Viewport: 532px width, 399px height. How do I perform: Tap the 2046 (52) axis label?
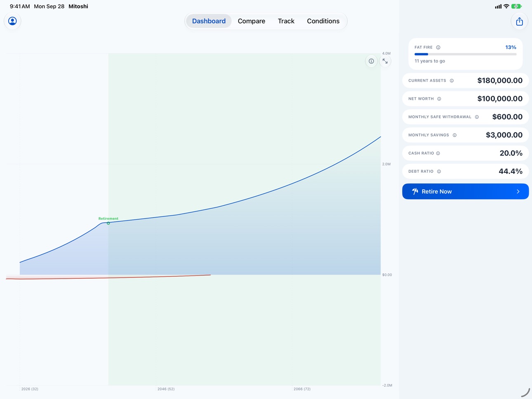(166, 389)
